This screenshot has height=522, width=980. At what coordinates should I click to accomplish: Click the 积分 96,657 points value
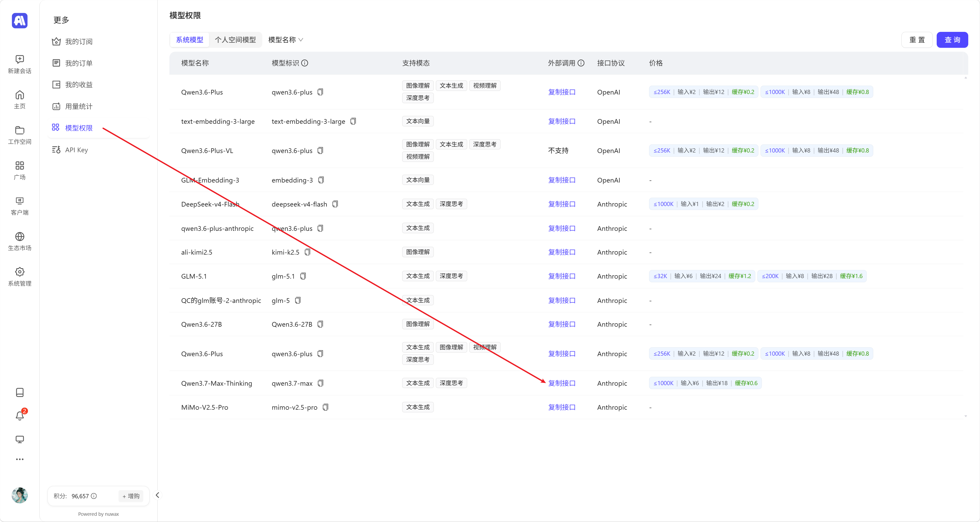click(x=80, y=496)
